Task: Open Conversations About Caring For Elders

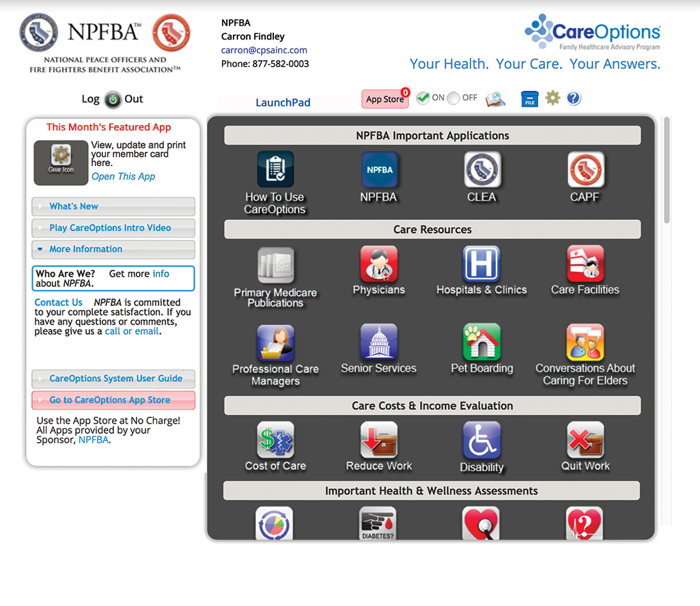Action: click(585, 342)
